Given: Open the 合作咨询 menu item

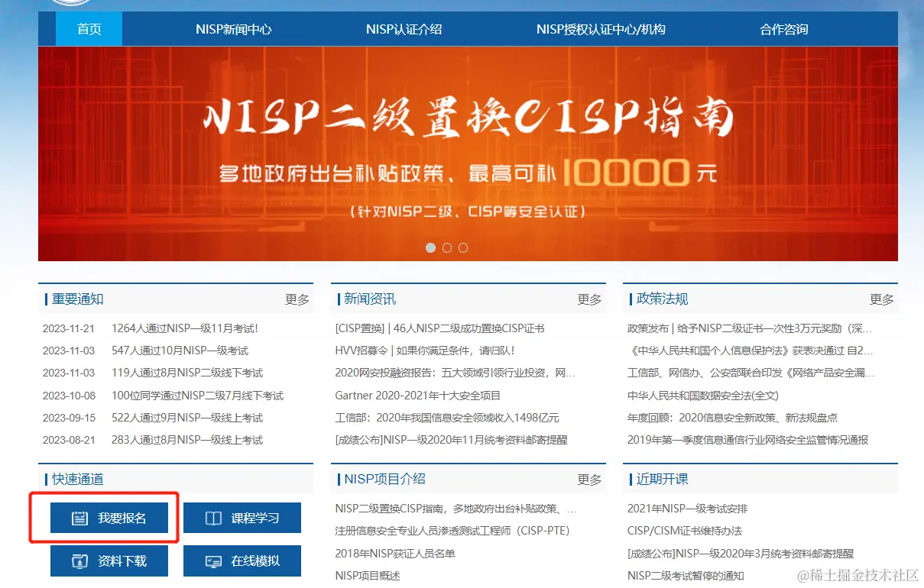Looking at the screenshot, I should [x=784, y=29].
